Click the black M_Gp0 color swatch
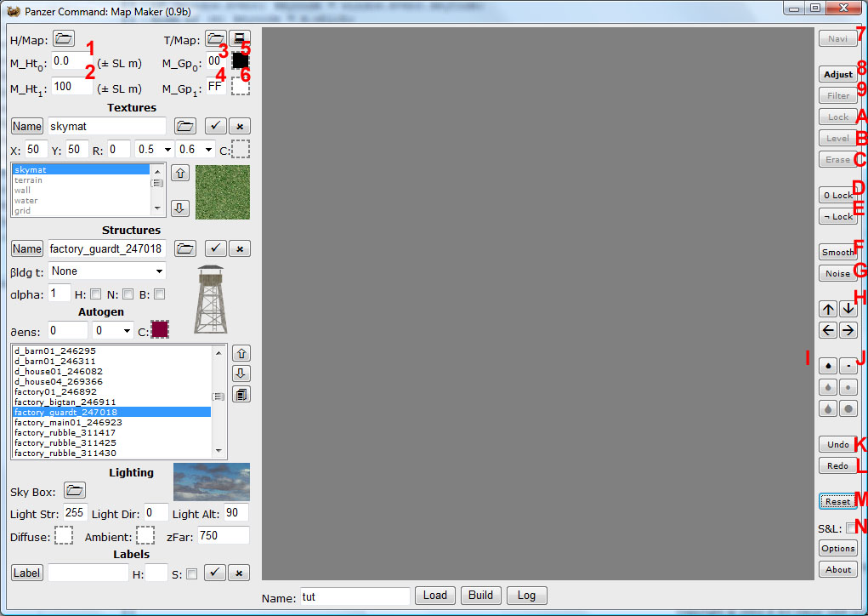This screenshot has width=868, height=616. pyautogui.click(x=241, y=60)
